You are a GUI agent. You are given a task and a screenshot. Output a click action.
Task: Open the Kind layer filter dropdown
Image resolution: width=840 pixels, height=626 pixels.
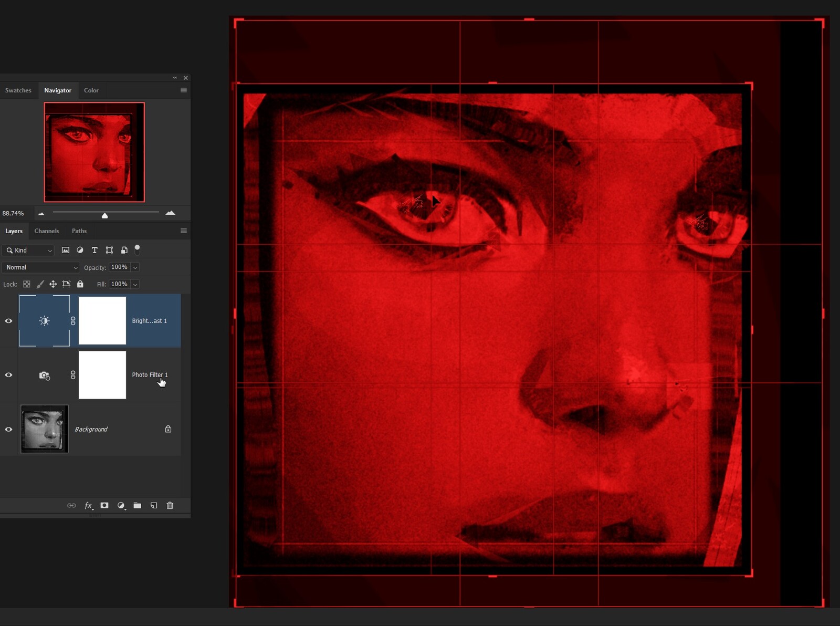[x=28, y=251]
